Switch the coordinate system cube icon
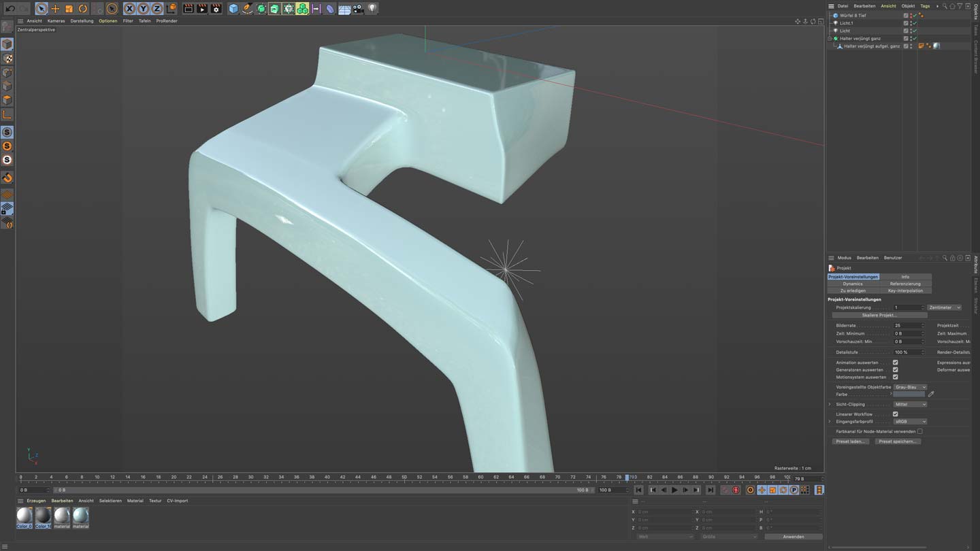 click(x=171, y=9)
